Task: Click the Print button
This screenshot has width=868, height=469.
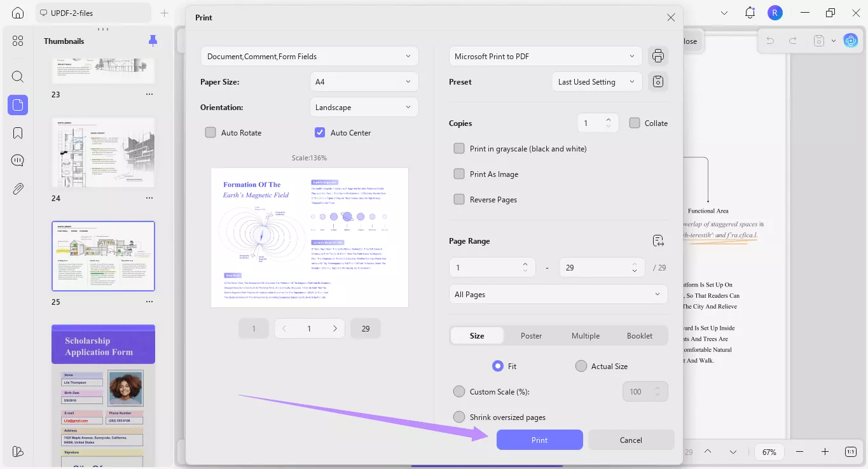Action: tap(539, 440)
